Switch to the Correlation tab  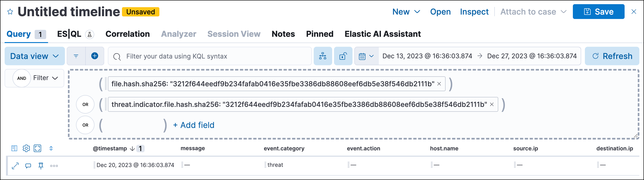(x=128, y=34)
